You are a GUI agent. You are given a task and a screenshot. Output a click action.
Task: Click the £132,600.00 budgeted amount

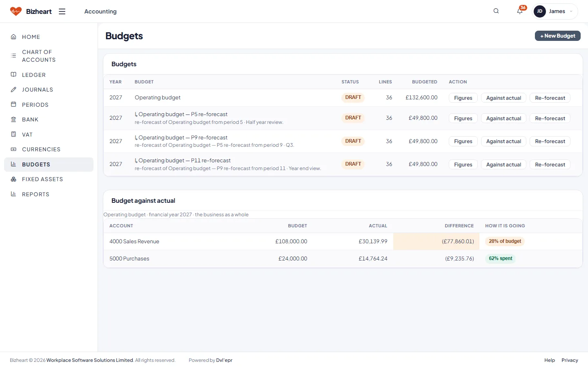pyautogui.click(x=421, y=97)
